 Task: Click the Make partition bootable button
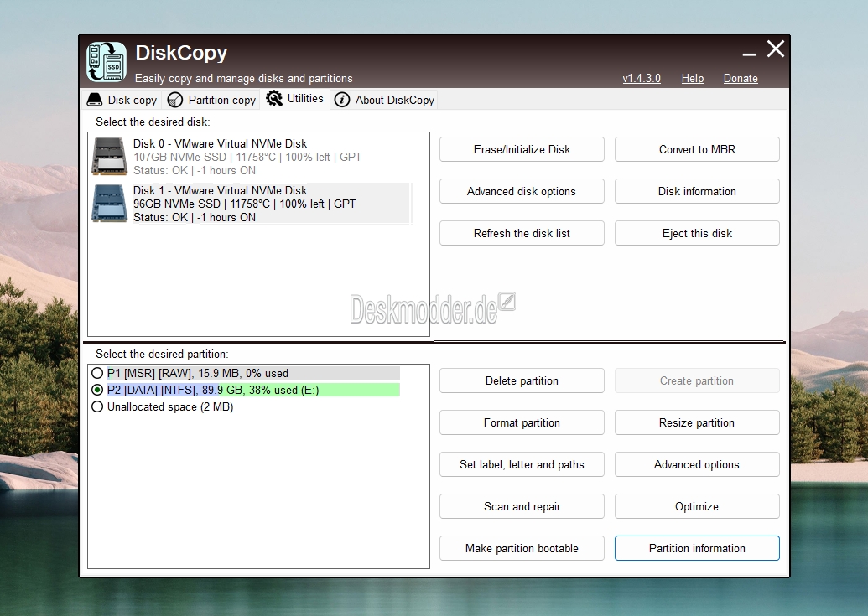pos(522,549)
